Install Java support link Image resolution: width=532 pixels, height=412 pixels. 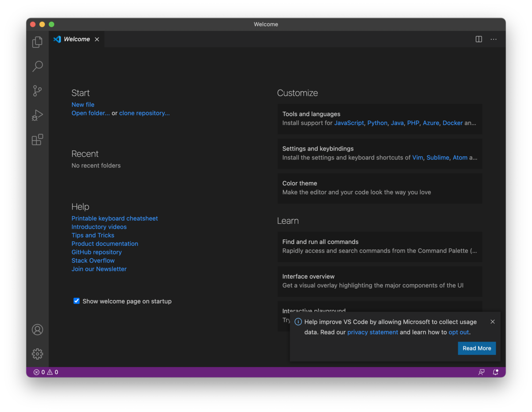click(397, 123)
